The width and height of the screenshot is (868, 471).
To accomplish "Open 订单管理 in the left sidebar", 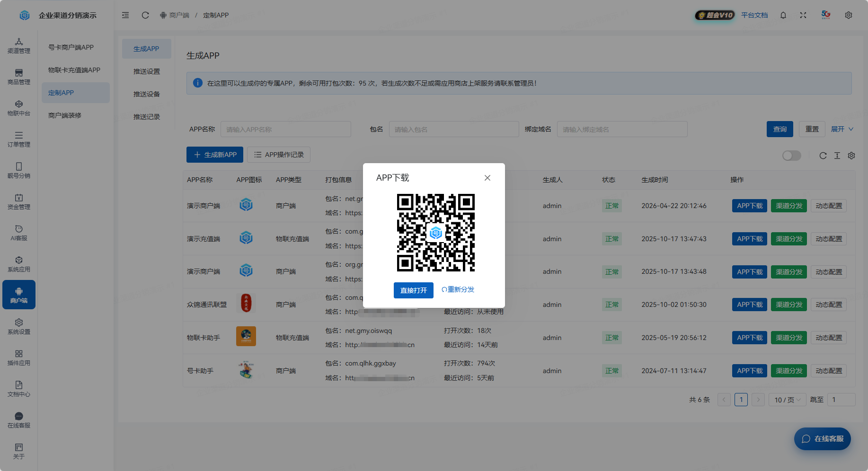I will (19, 140).
